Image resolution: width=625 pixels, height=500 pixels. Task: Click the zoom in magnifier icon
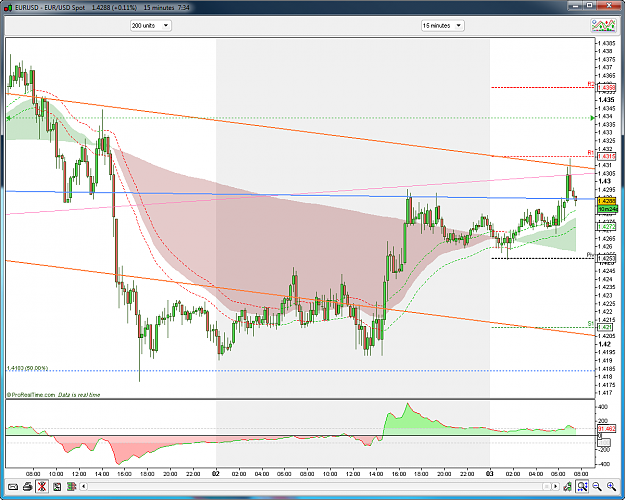611,486
